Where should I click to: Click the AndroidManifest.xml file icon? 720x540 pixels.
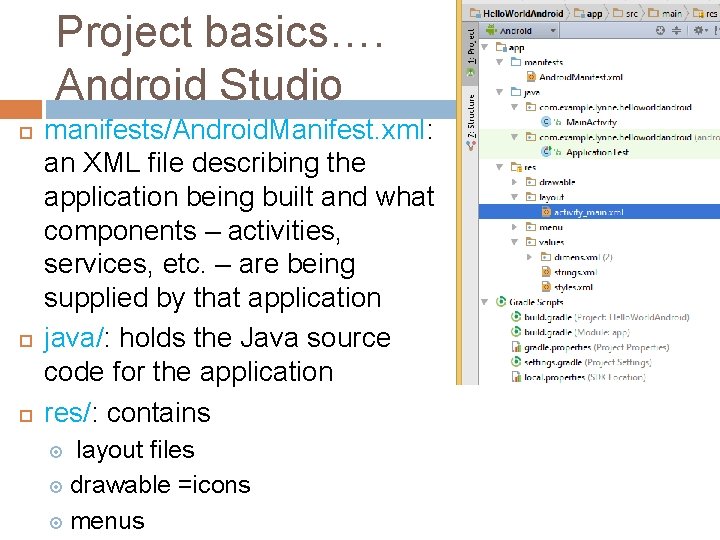click(x=531, y=77)
